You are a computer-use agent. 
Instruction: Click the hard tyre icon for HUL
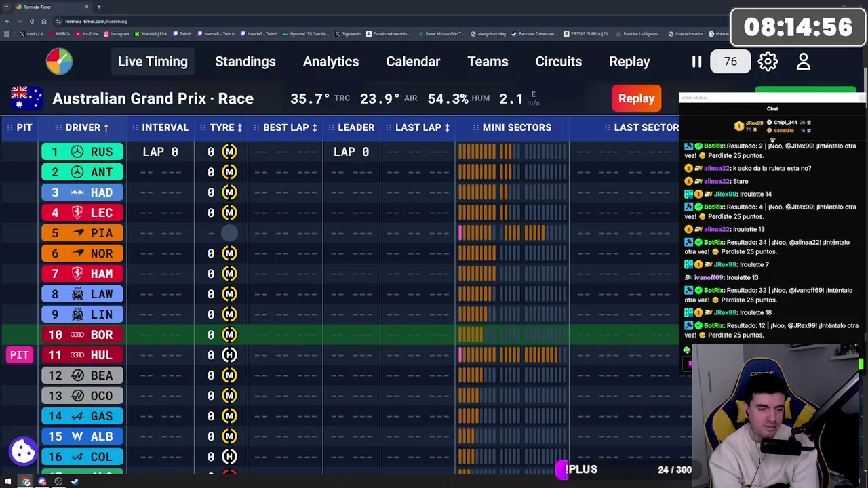[x=229, y=355]
